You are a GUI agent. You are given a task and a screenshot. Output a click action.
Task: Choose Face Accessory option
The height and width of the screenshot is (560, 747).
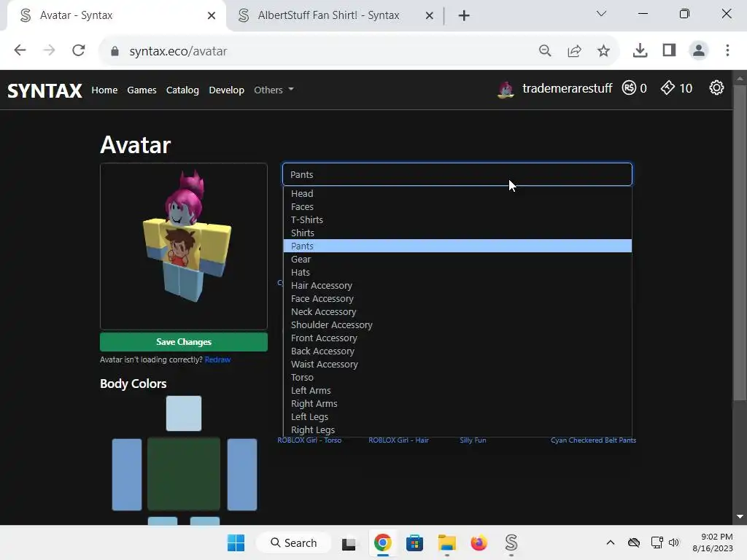click(x=457, y=298)
